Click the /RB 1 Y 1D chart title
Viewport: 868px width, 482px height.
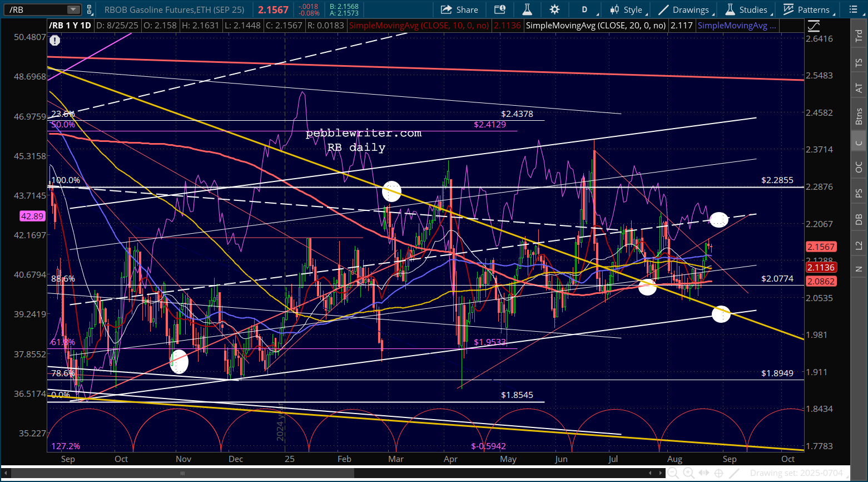pos(70,26)
